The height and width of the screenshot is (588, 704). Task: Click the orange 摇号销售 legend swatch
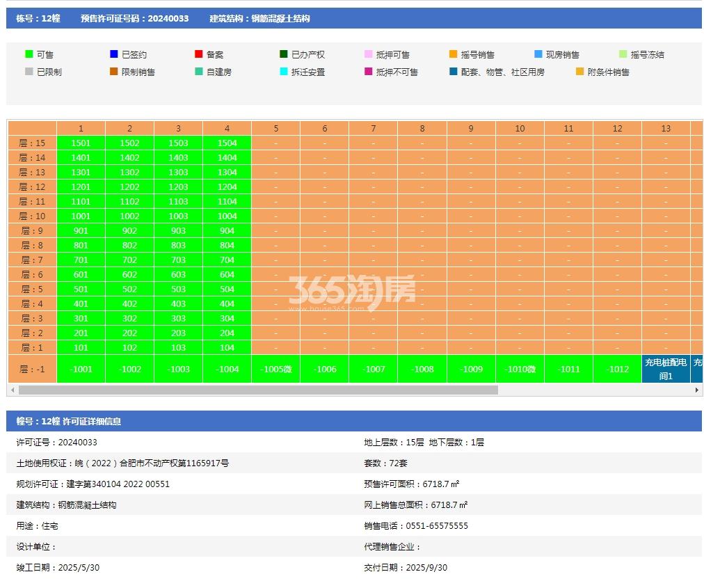click(454, 54)
